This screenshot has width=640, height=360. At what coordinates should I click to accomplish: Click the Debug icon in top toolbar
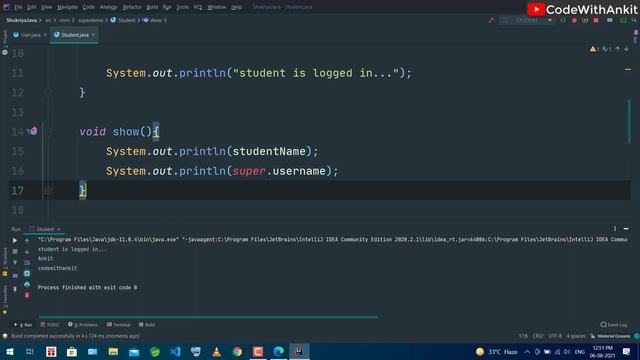click(574, 20)
